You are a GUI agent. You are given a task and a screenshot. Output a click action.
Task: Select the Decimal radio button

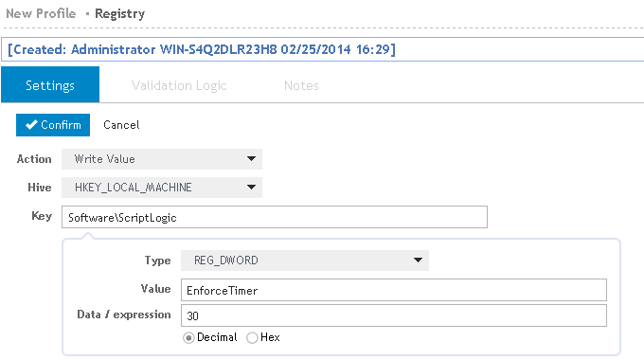click(x=188, y=338)
